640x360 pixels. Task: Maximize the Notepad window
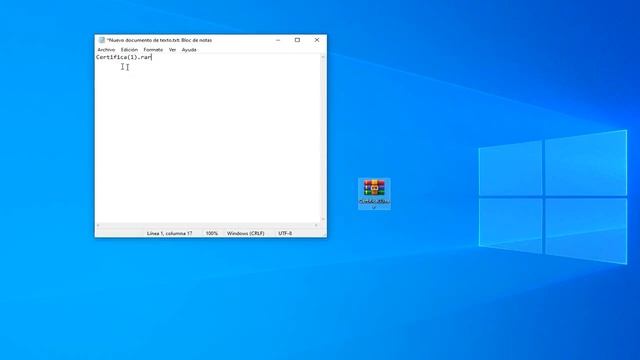[297, 40]
